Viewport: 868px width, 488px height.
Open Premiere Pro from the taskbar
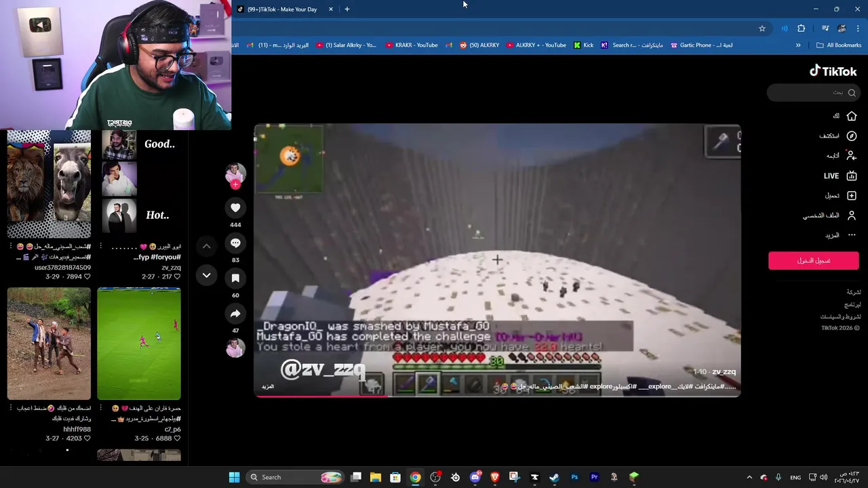[594, 477]
